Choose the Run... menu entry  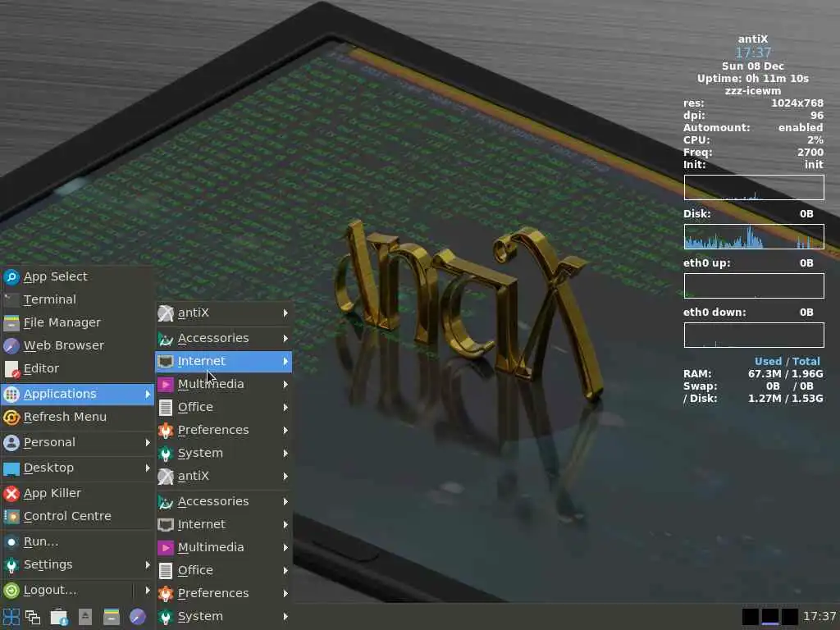click(78, 541)
